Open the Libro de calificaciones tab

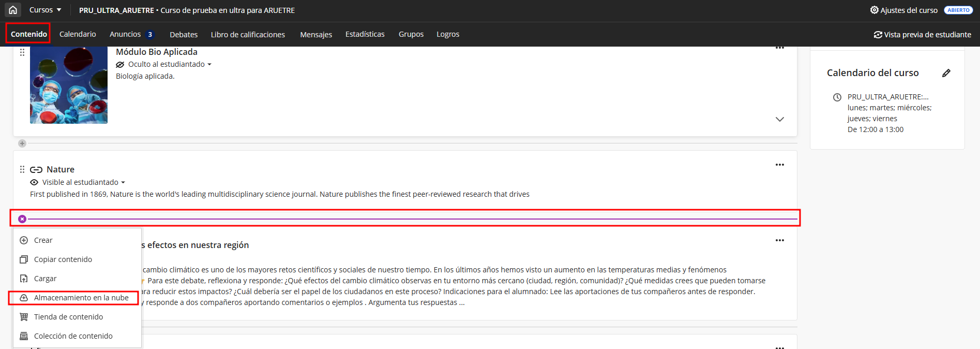point(248,35)
